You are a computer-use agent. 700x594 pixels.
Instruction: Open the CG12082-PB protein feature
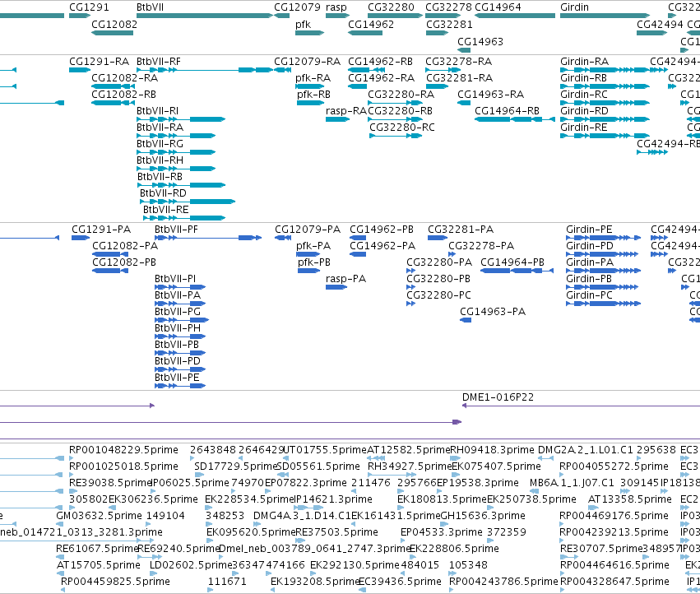pos(110,271)
